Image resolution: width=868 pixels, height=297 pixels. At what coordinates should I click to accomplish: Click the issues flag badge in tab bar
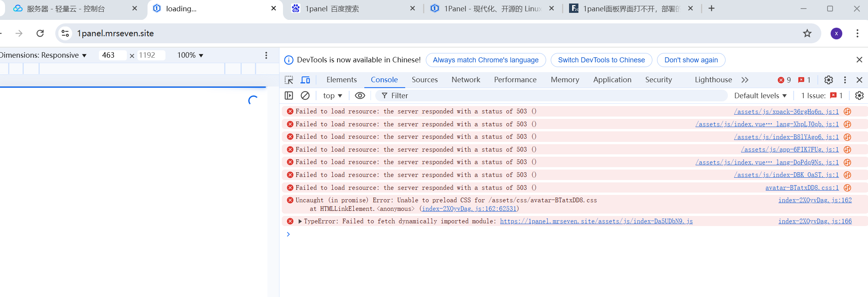[x=804, y=80]
